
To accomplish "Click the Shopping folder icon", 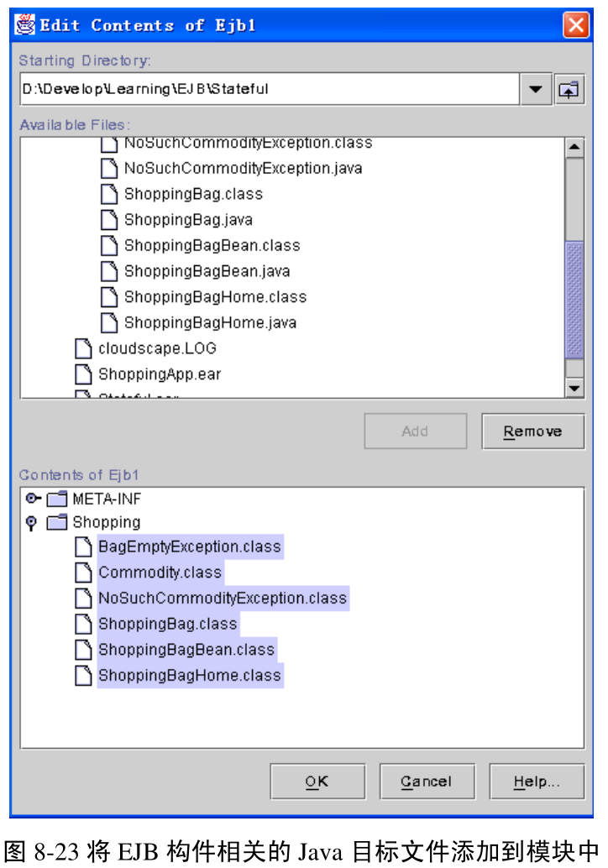I will tap(56, 522).
